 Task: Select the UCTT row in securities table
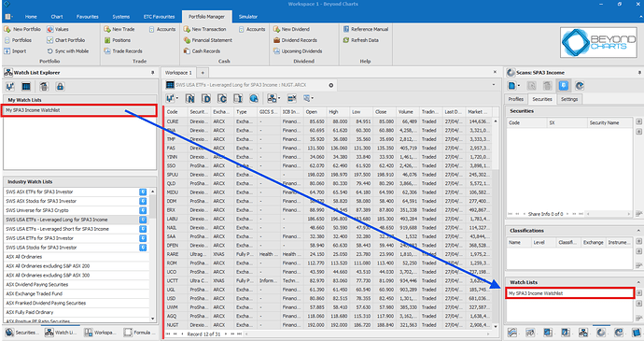pos(329,280)
